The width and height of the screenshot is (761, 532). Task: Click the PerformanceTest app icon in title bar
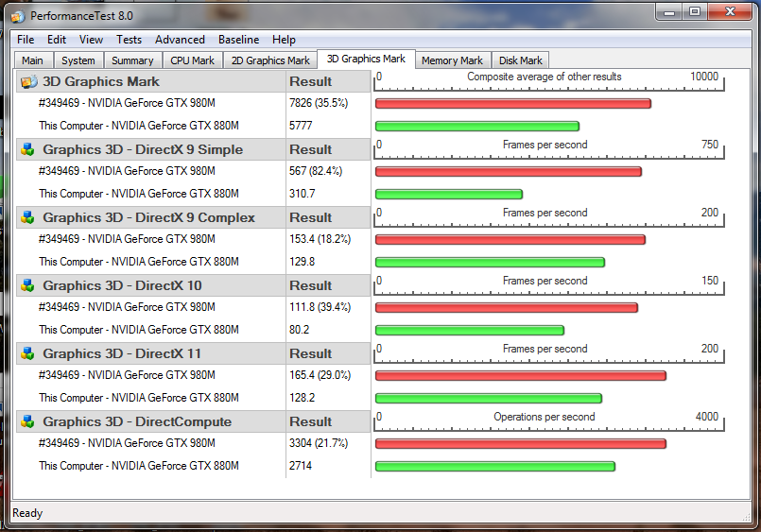pos(17,16)
